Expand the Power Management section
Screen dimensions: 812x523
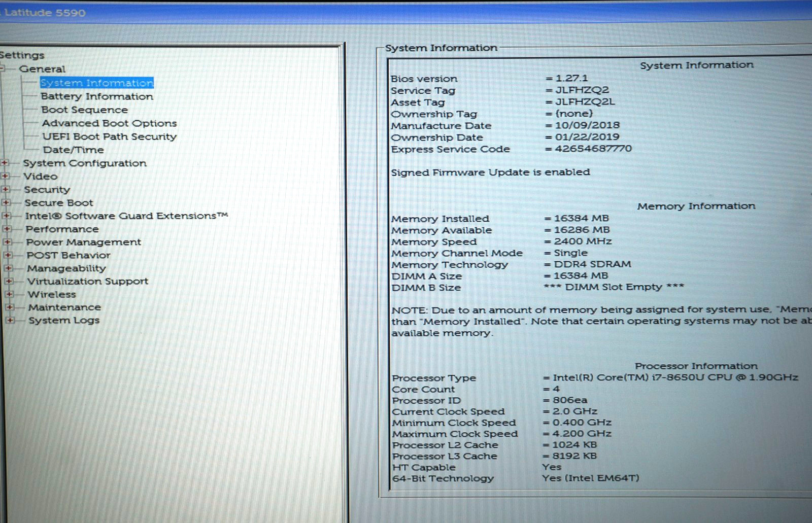click(x=8, y=242)
